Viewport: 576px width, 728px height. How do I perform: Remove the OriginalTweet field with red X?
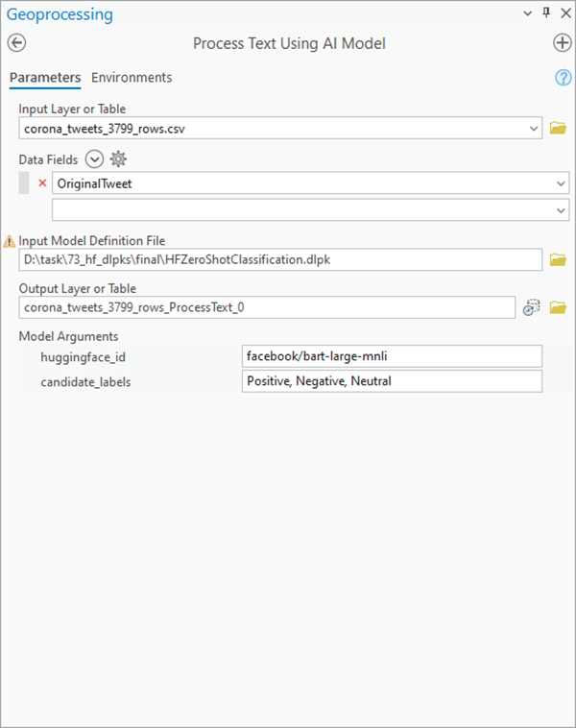41,183
